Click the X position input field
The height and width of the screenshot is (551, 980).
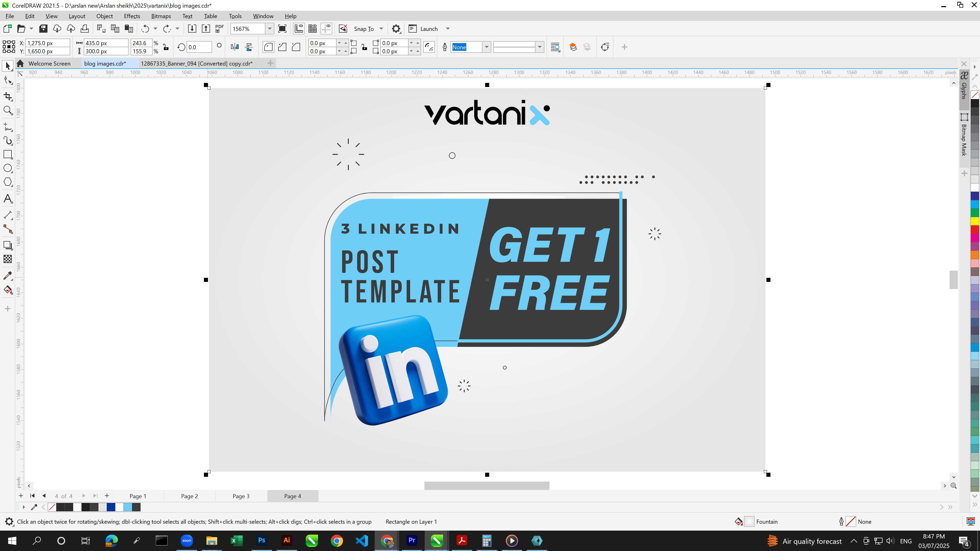pyautogui.click(x=48, y=43)
